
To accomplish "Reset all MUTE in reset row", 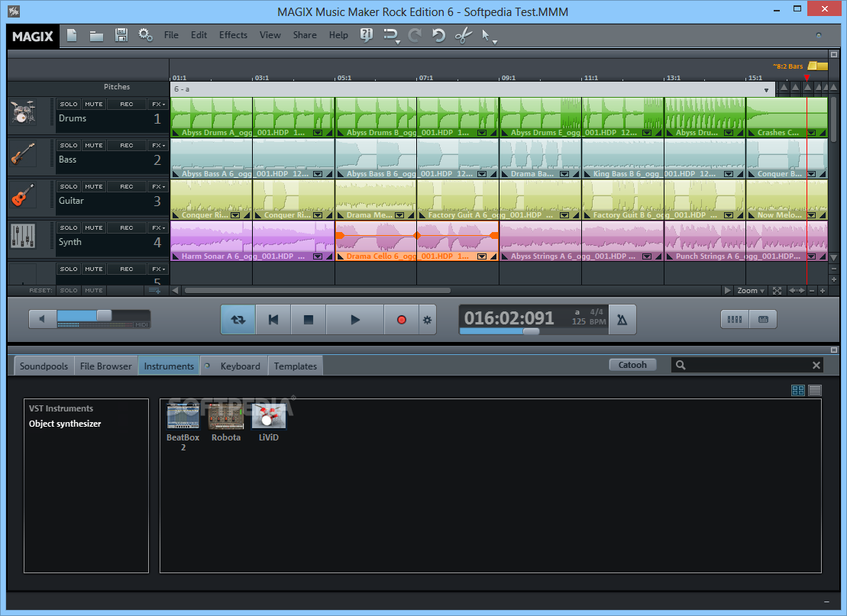I will [x=93, y=291].
